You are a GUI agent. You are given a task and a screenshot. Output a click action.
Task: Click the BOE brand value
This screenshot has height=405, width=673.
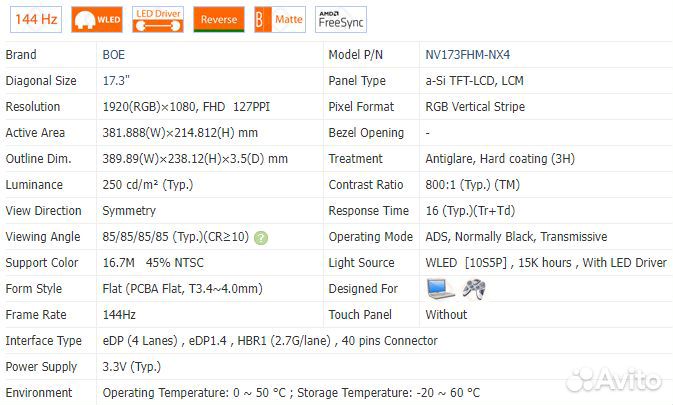coord(114,55)
